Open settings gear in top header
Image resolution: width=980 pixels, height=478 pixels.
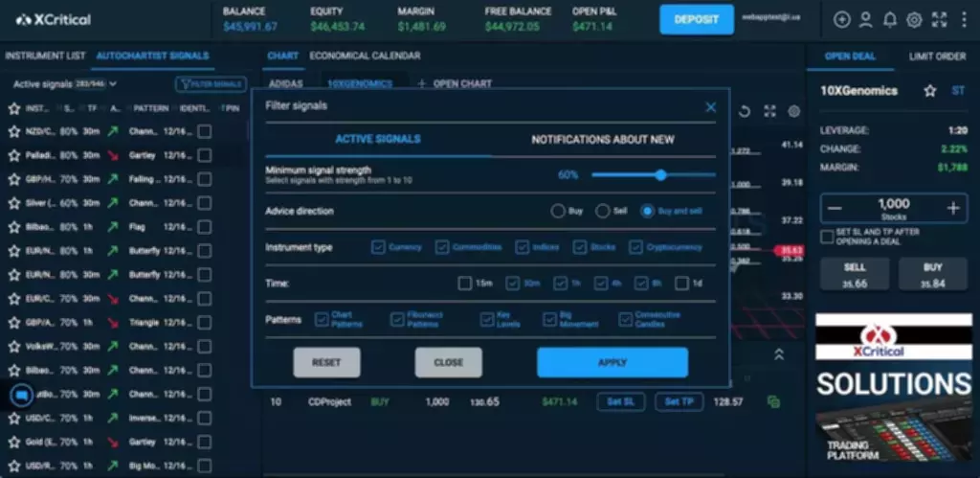click(914, 19)
